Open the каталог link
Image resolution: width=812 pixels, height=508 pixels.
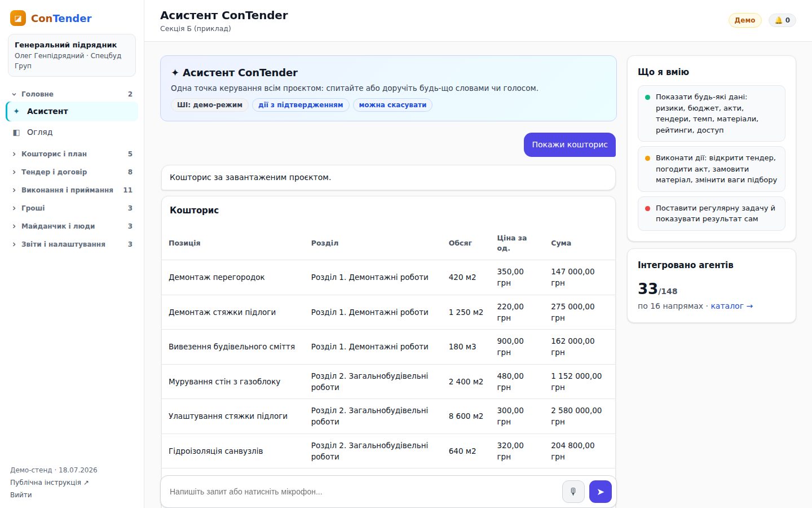point(731,306)
